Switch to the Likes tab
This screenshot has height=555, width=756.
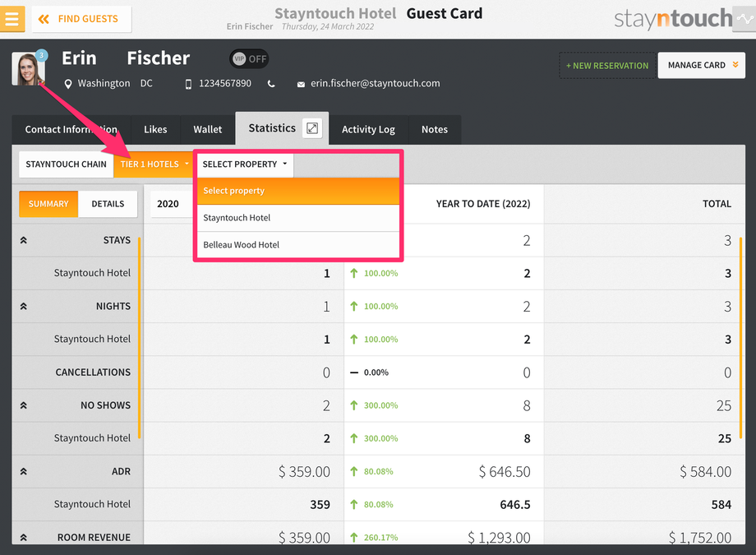tap(155, 129)
